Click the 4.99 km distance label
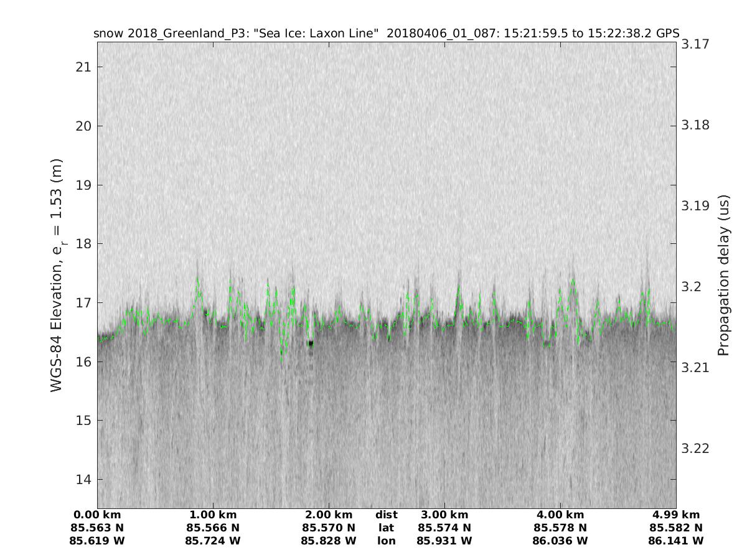This screenshot has width=747, height=560. (676, 515)
